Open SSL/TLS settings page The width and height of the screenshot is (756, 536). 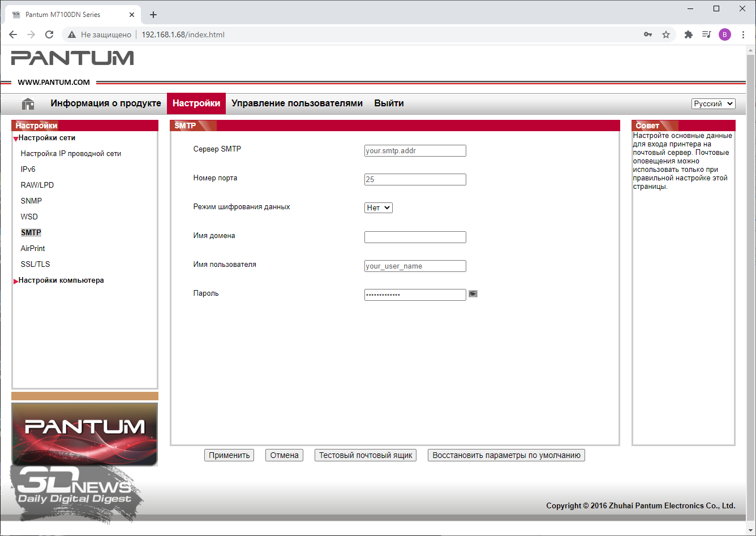pyautogui.click(x=35, y=264)
